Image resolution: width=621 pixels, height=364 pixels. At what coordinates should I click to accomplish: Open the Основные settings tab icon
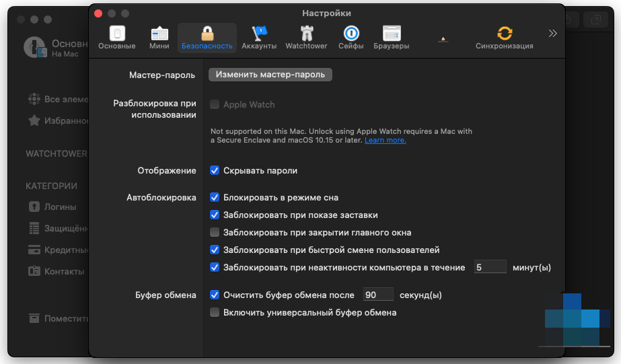click(117, 34)
